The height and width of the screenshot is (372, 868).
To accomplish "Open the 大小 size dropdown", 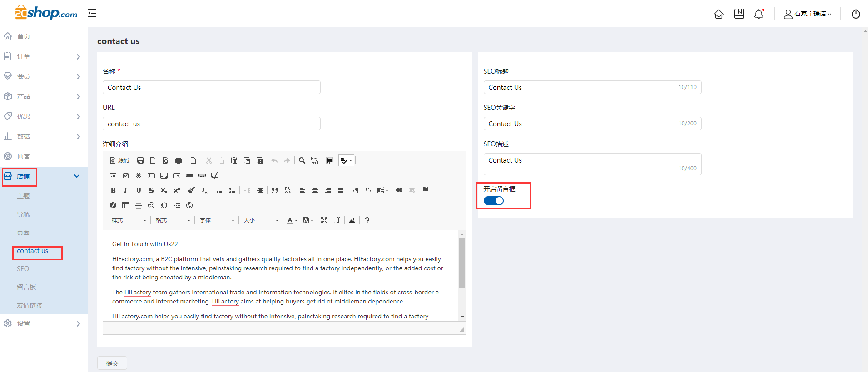I will pyautogui.click(x=261, y=220).
